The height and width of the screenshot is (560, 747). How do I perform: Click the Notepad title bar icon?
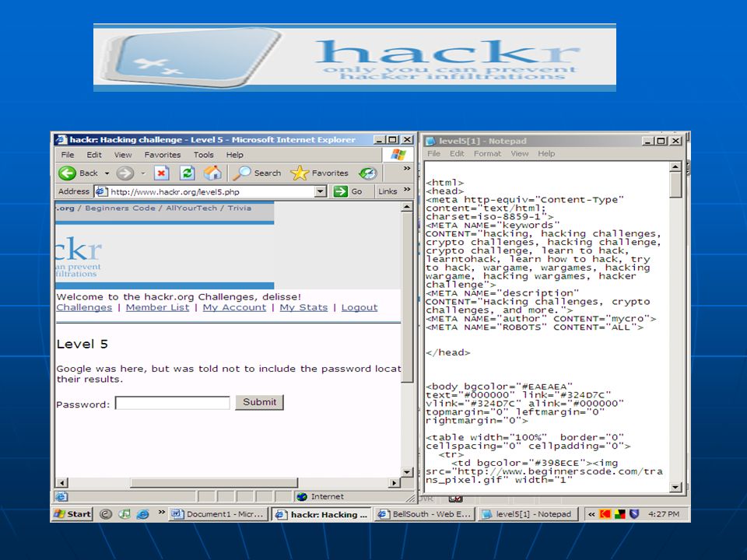(430, 141)
